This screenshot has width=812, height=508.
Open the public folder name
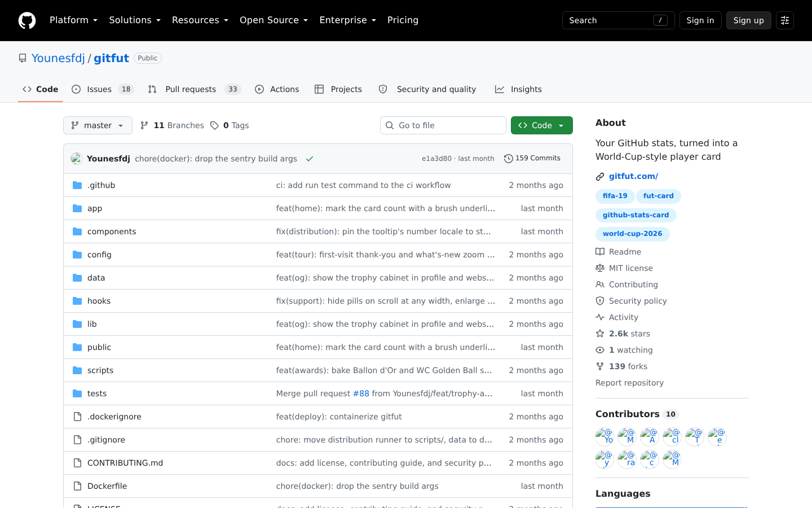point(99,347)
